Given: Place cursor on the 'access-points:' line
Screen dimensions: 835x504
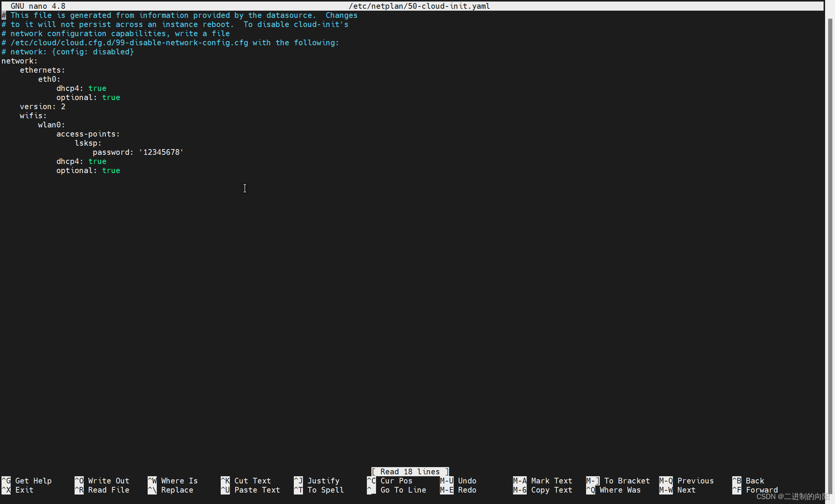Looking at the screenshot, I should (x=88, y=134).
